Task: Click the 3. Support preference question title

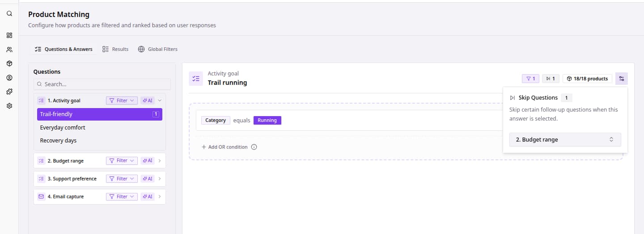Action: (x=72, y=179)
